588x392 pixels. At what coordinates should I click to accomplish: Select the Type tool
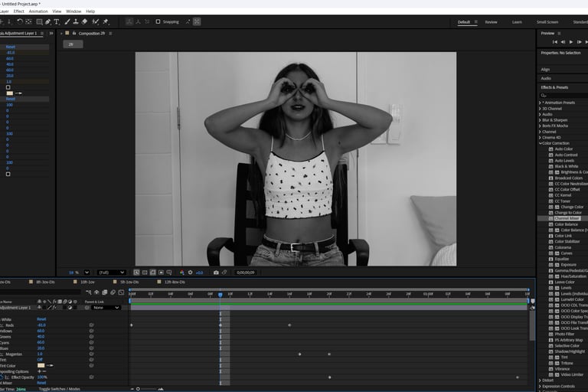pos(57,21)
